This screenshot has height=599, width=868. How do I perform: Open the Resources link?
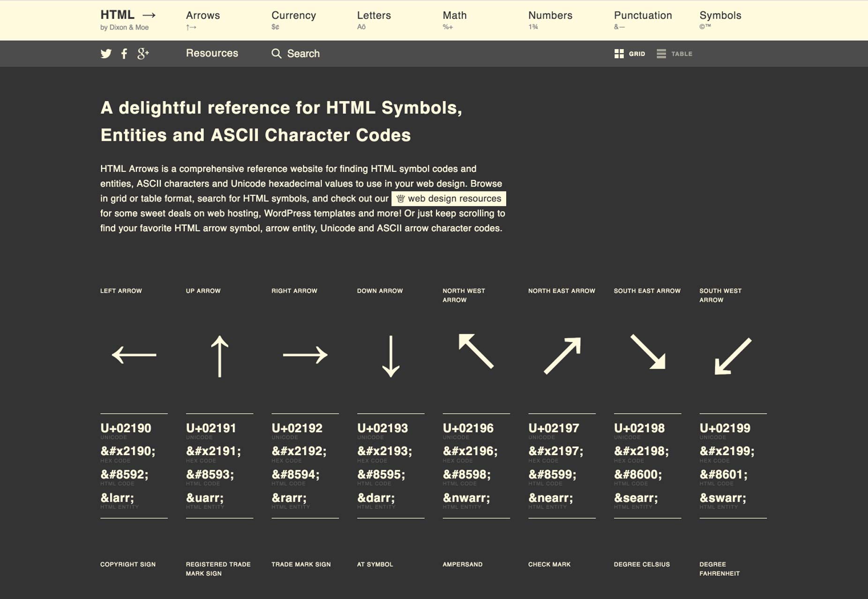click(x=212, y=53)
